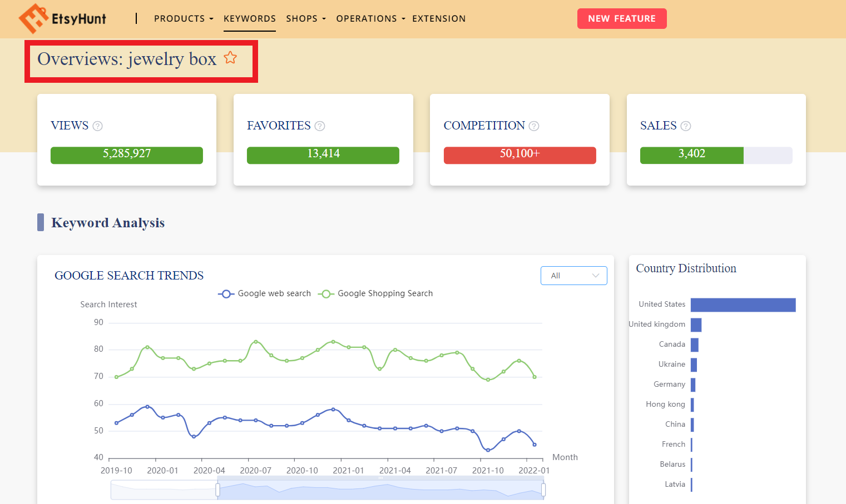
Task: Open the COMPETITION help question mark
Action: tap(534, 126)
